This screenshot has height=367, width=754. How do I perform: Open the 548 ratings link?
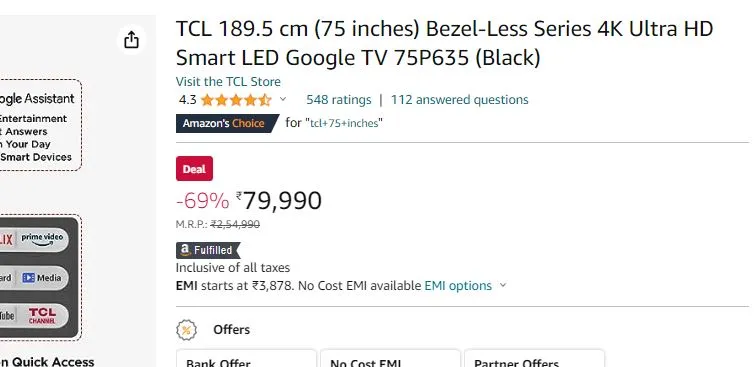[x=339, y=100]
